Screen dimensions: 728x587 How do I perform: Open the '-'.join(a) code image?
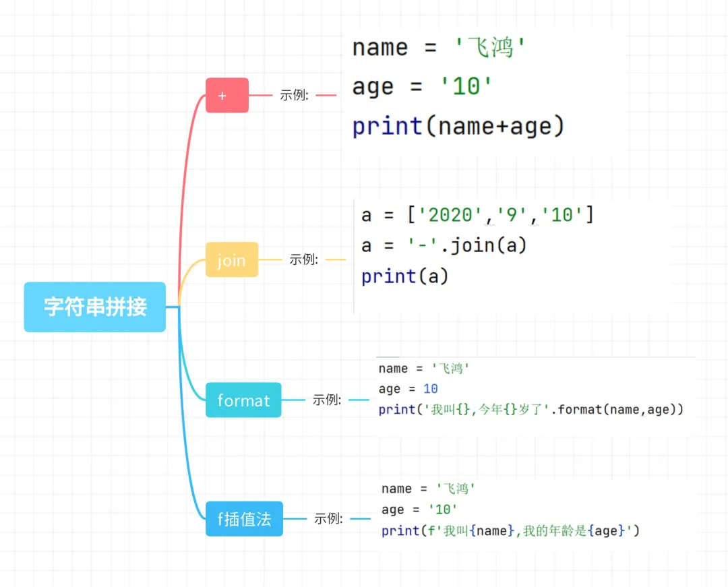pos(512,256)
